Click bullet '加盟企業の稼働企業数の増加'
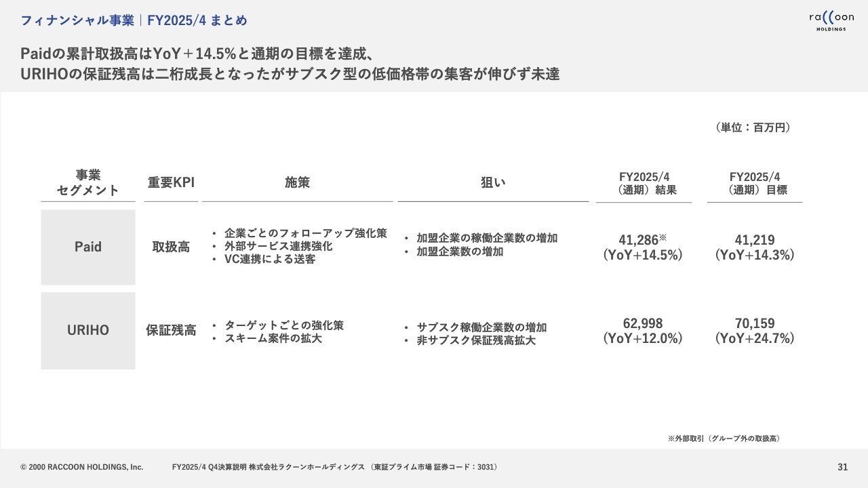 tap(487, 239)
